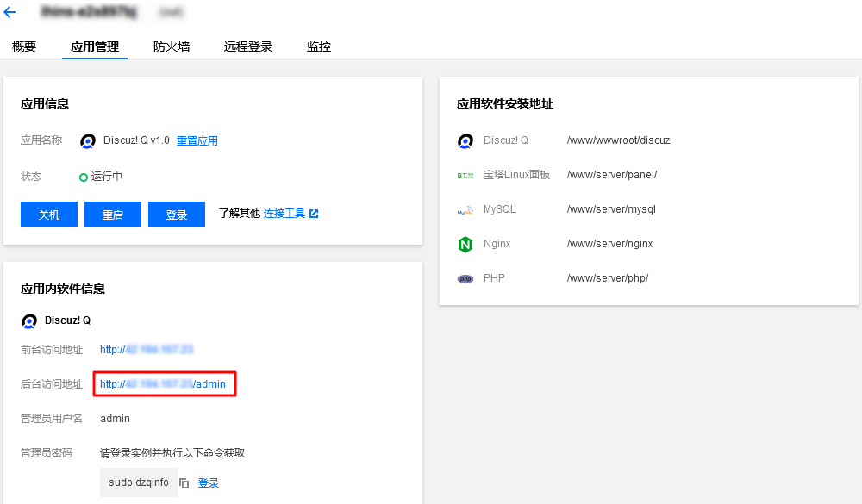Click the 请登录实例并执行以下命令获取 hint text

[x=172, y=453]
